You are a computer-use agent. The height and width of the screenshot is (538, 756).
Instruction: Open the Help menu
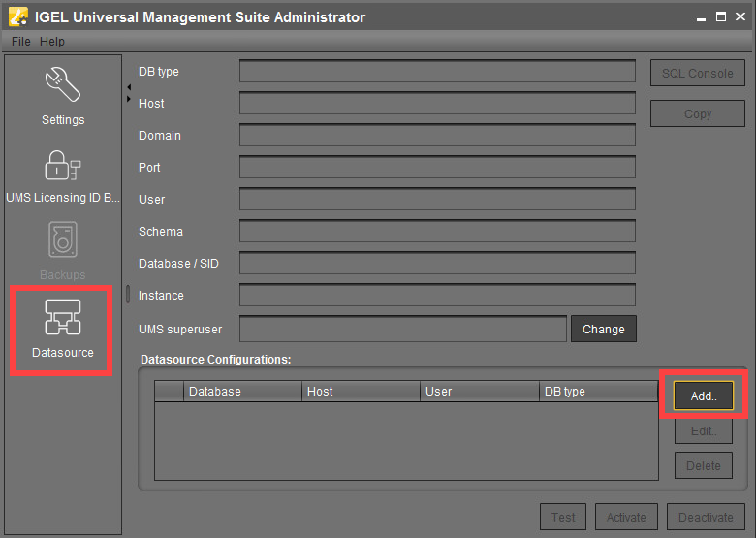(x=52, y=42)
